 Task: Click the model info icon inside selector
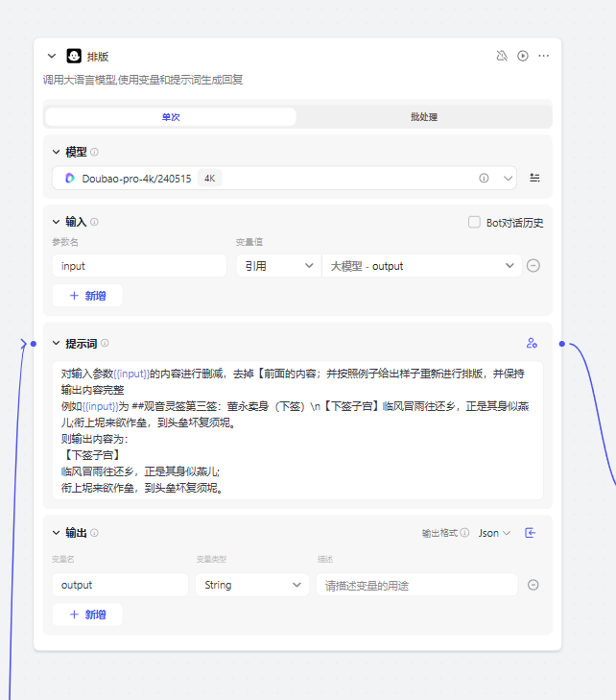coord(484,179)
